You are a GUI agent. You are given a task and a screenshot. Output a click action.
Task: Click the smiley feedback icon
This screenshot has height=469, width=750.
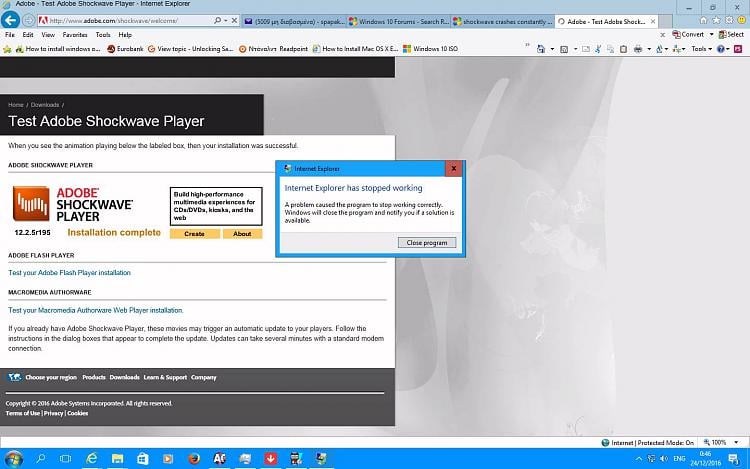click(x=742, y=20)
